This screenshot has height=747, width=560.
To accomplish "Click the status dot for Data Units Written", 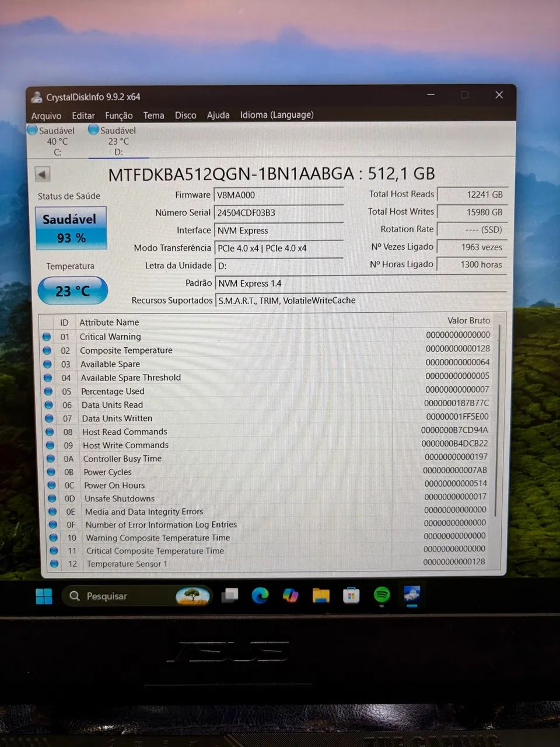I will [x=50, y=418].
